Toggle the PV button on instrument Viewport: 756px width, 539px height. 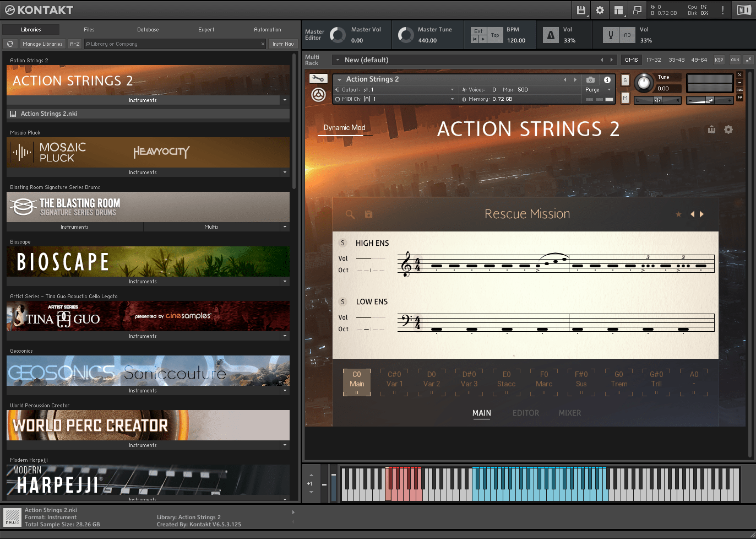[739, 98]
